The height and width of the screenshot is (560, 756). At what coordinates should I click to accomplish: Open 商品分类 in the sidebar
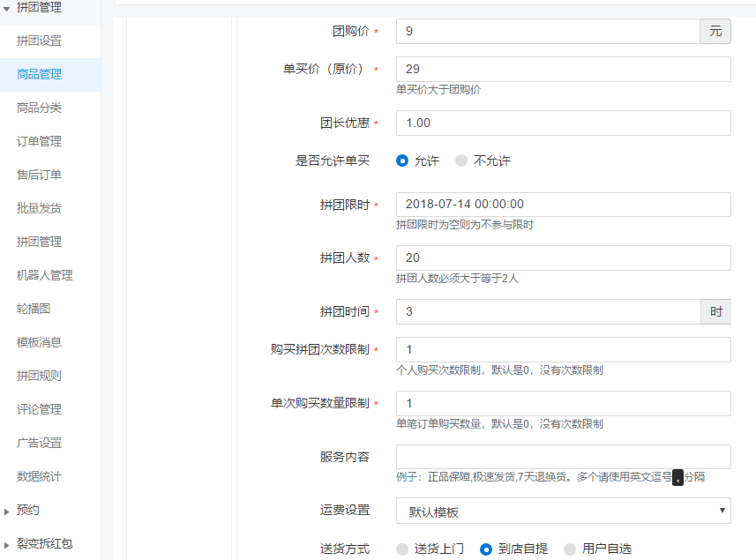click(x=39, y=108)
